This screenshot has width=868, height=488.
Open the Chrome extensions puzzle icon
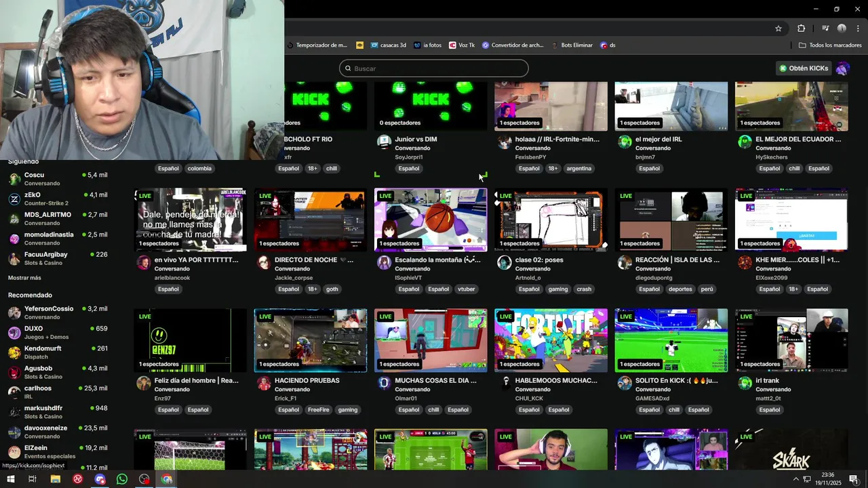(801, 28)
